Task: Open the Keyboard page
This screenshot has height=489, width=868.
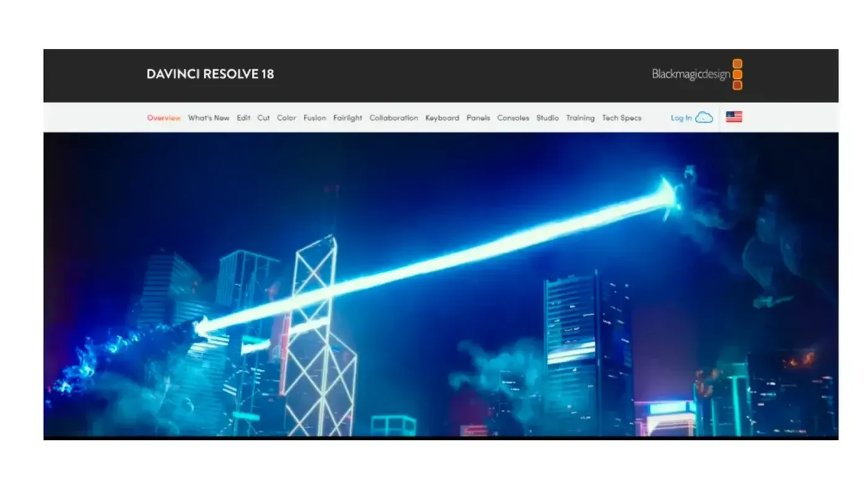Action: tap(442, 118)
